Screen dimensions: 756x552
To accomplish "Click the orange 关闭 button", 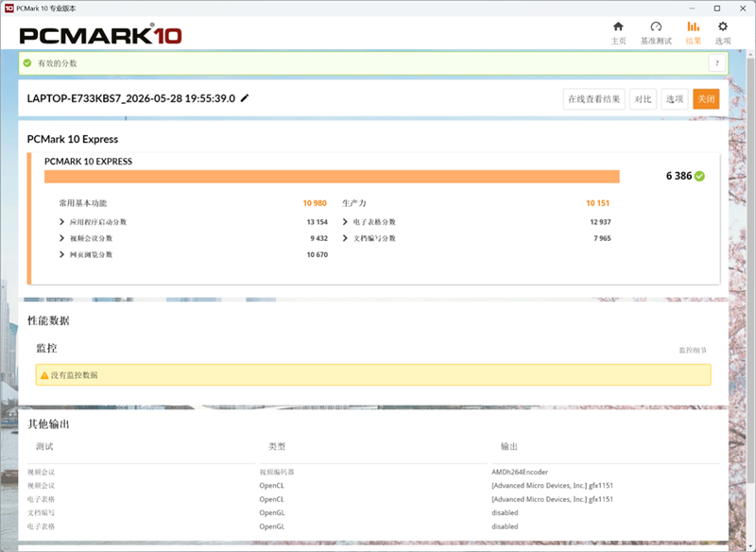I will tap(706, 99).
